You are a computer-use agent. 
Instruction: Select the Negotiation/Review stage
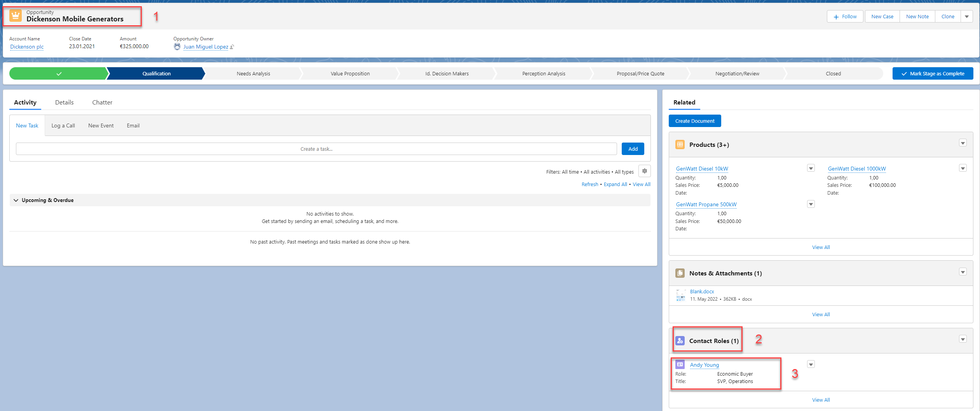pos(737,73)
